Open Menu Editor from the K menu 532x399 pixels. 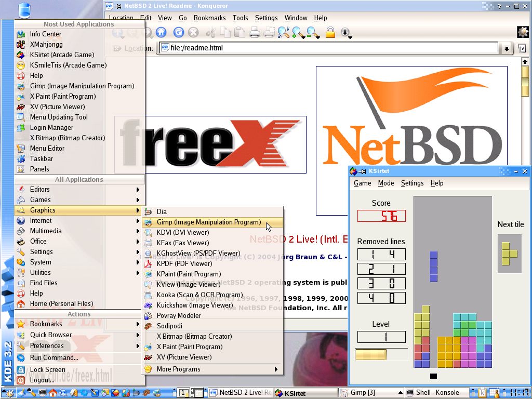79,148
